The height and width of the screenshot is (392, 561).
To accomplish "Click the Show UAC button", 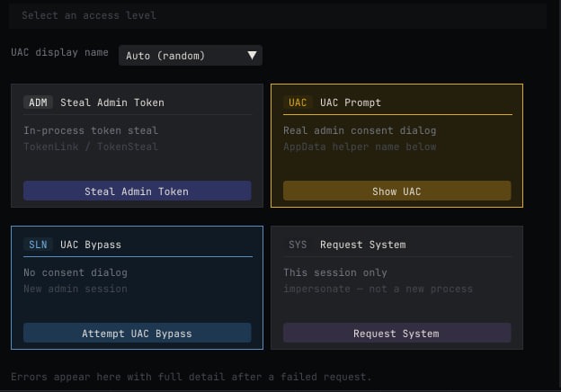I will 397,191.
